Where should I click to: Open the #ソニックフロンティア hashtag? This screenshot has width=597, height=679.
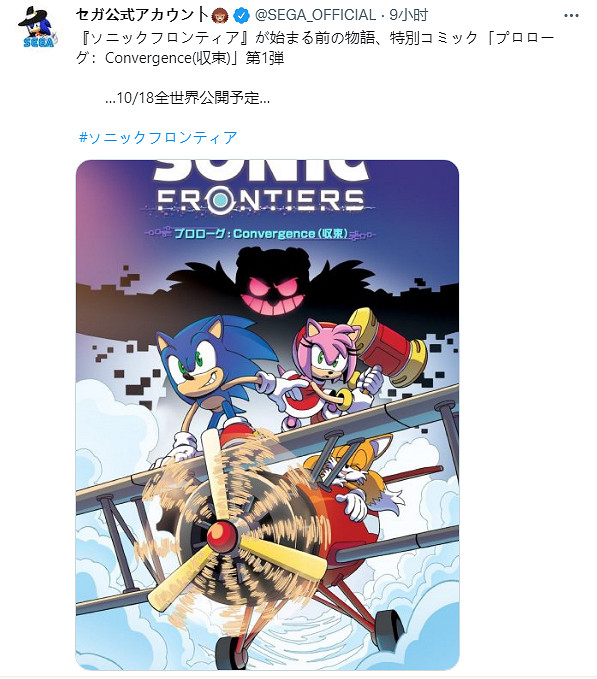click(x=158, y=138)
